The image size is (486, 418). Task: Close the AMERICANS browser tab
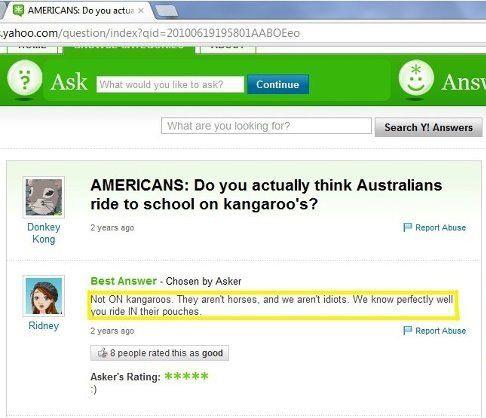pos(141,11)
